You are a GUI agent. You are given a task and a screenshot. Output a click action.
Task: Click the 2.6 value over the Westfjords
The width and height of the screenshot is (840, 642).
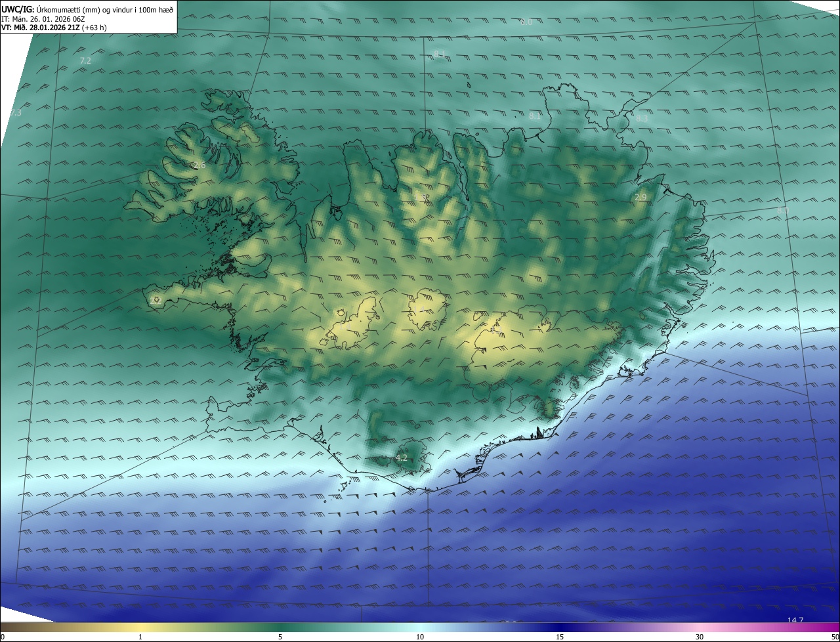click(x=199, y=165)
